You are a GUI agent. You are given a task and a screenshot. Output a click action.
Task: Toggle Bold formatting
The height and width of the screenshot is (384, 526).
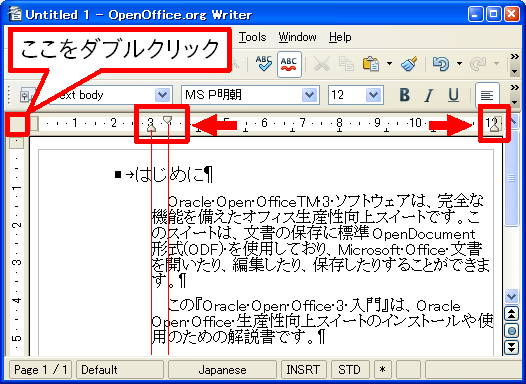[405, 95]
